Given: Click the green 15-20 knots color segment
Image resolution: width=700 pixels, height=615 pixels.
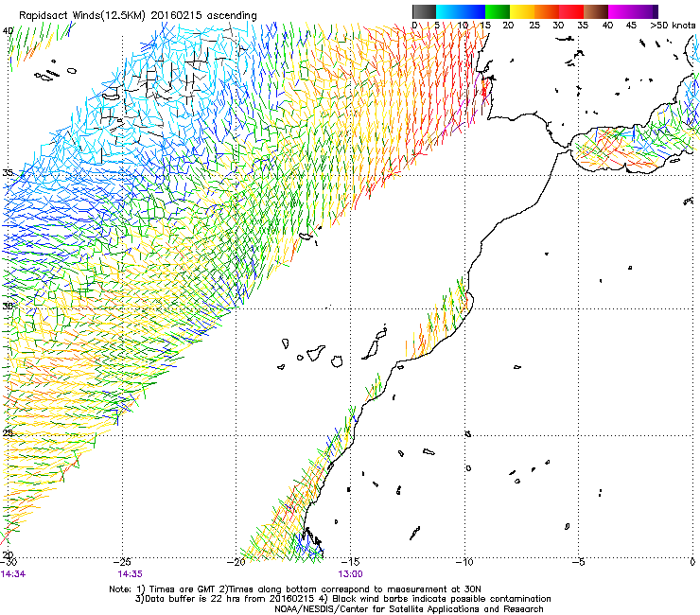Looking at the screenshot, I should click(x=498, y=11).
